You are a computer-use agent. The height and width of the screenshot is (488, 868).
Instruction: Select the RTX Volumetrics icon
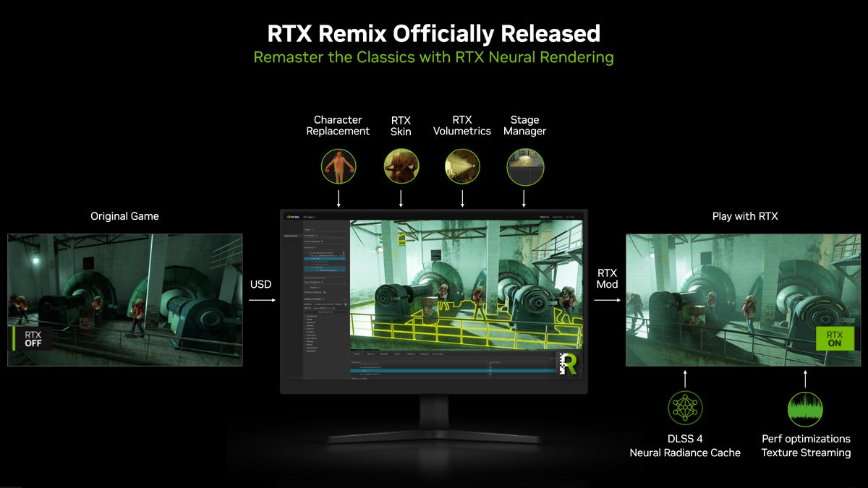(462, 166)
